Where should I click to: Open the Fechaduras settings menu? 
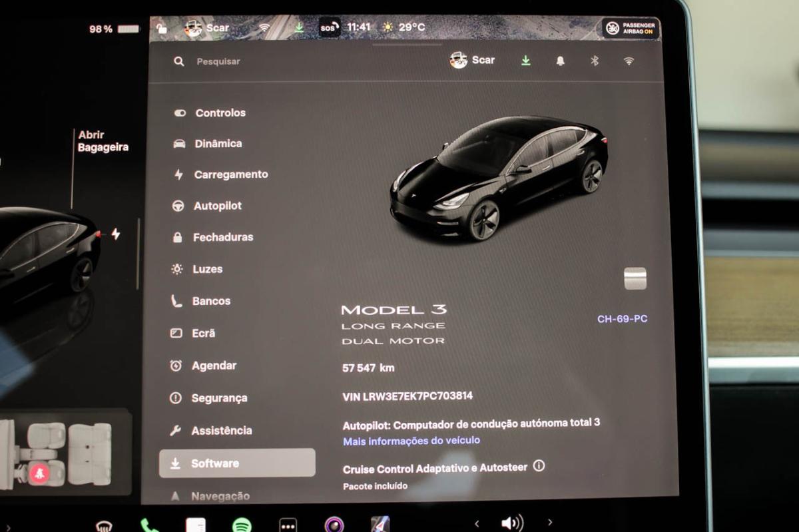pos(212,237)
